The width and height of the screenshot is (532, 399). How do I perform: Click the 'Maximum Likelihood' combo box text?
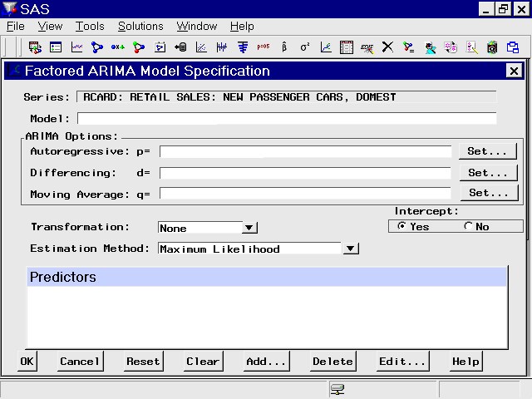tap(219, 249)
